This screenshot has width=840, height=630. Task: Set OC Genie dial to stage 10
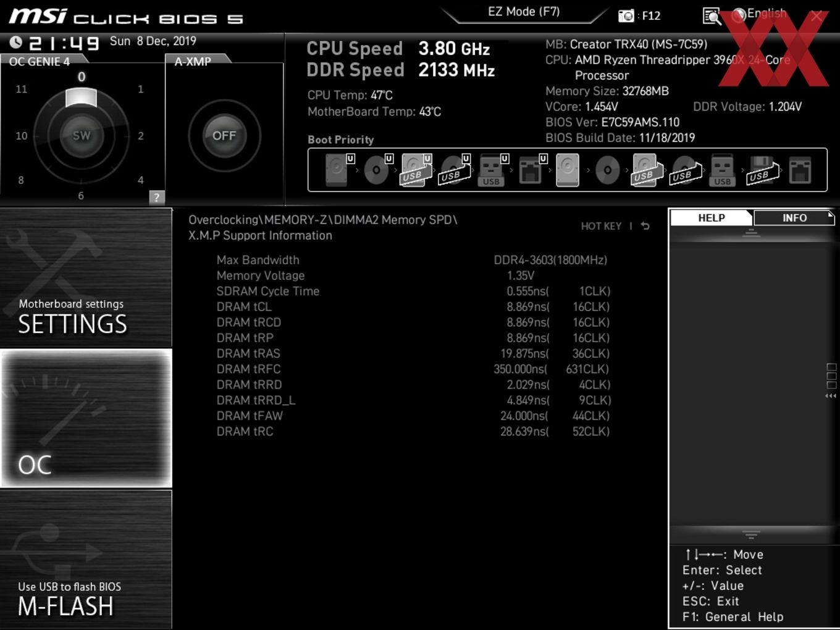[22, 135]
